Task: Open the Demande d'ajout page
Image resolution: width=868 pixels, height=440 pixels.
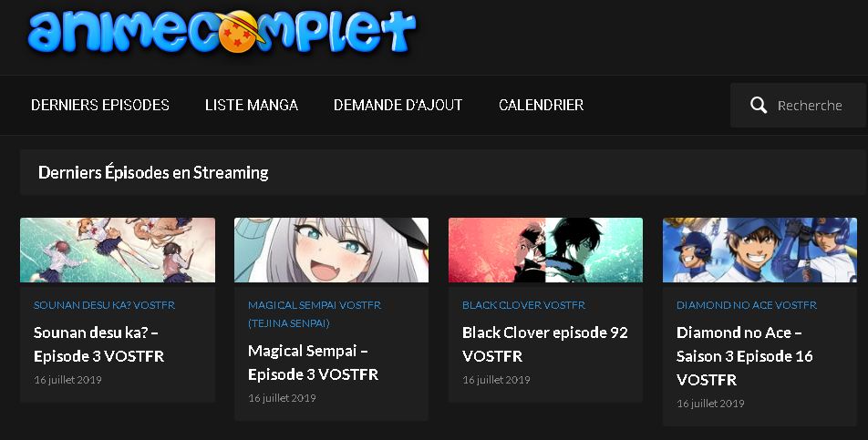Action: point(398,105)
